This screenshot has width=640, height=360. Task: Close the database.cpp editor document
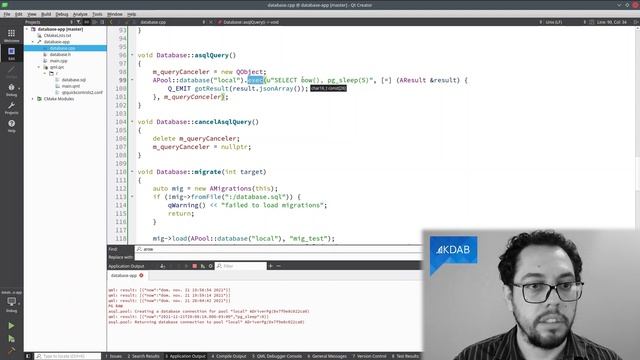[211, 22]
